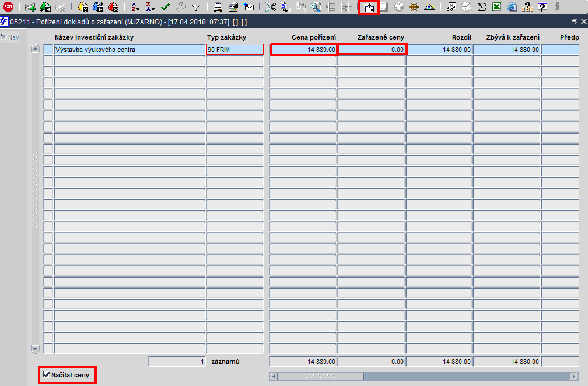Sort ascending with the A-Z icon
588x386 pixels.
click(x=135, y=7)
